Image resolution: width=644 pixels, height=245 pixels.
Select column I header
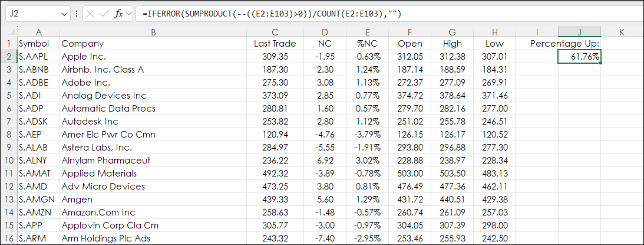click(x=537, y=32)
